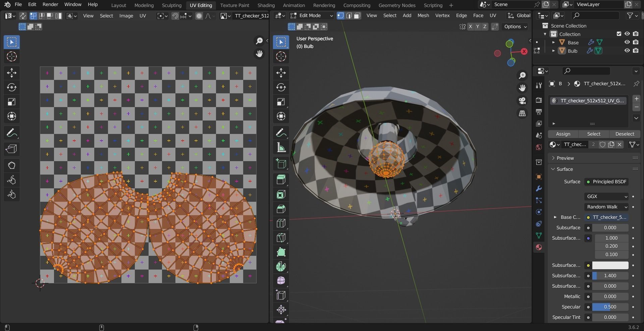Viewport: 644px width, 331px height.
Task: Click the properties editor search field
Action: (586, 71)
